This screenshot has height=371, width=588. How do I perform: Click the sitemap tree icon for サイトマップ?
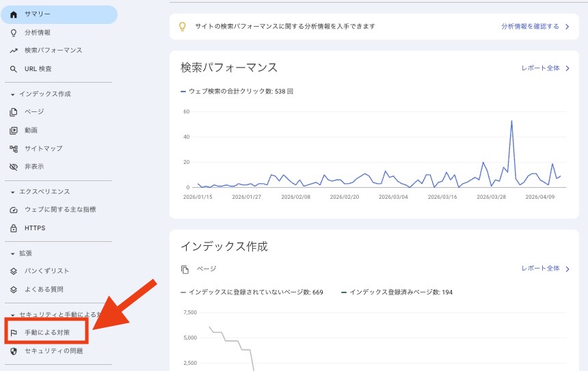pyautogui.click(x=14, y=149)
